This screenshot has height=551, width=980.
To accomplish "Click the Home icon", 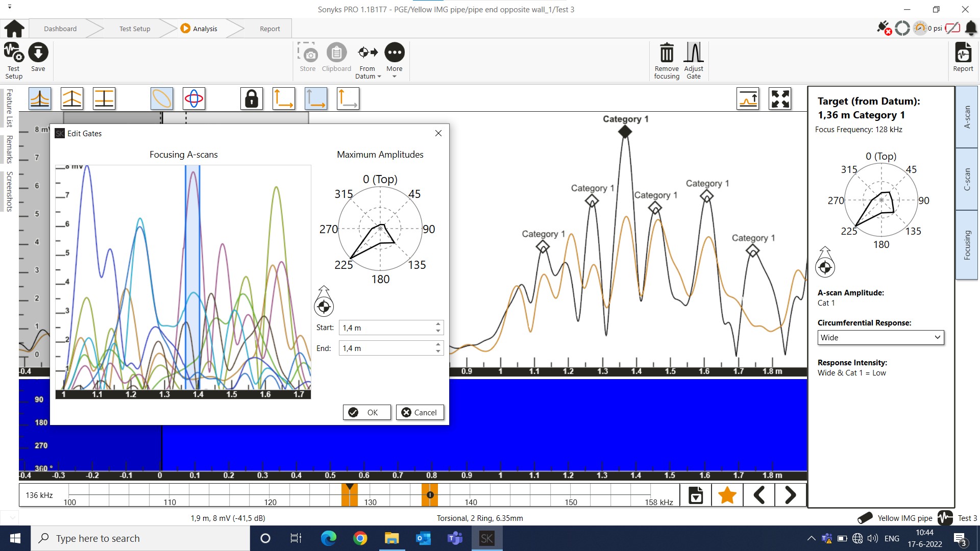I will (x=14, y=29).
